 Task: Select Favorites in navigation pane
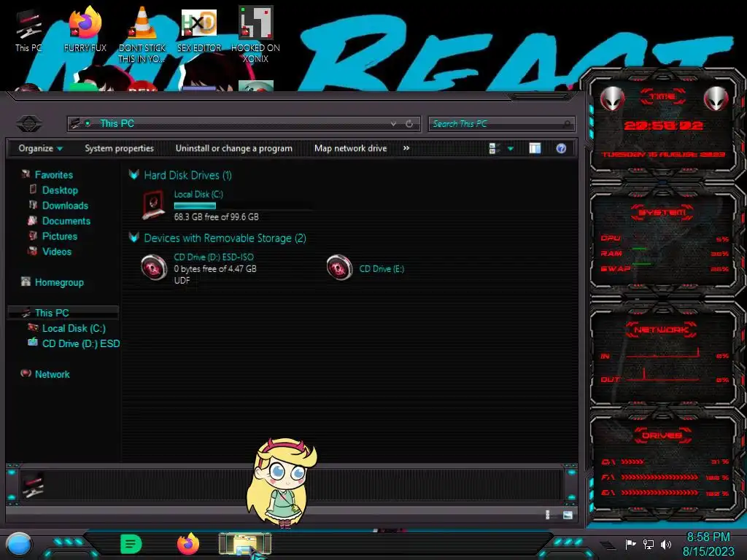click(x=53, y=175)
